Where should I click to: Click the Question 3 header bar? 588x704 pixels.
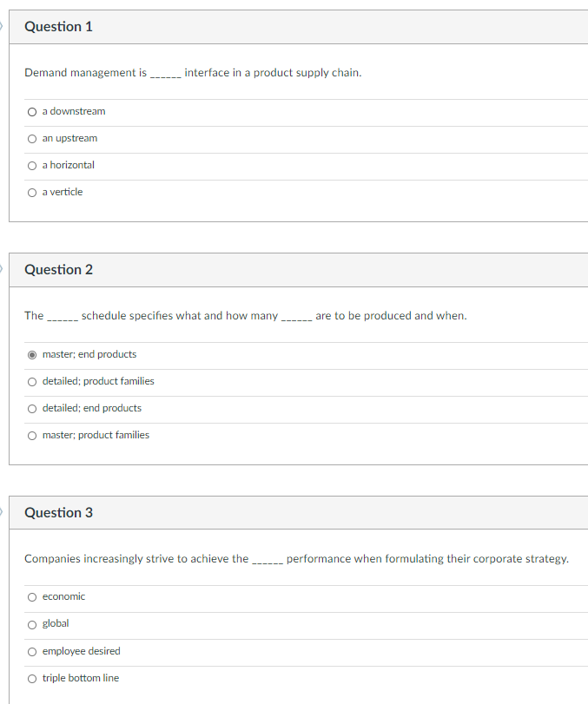(294, 513)
